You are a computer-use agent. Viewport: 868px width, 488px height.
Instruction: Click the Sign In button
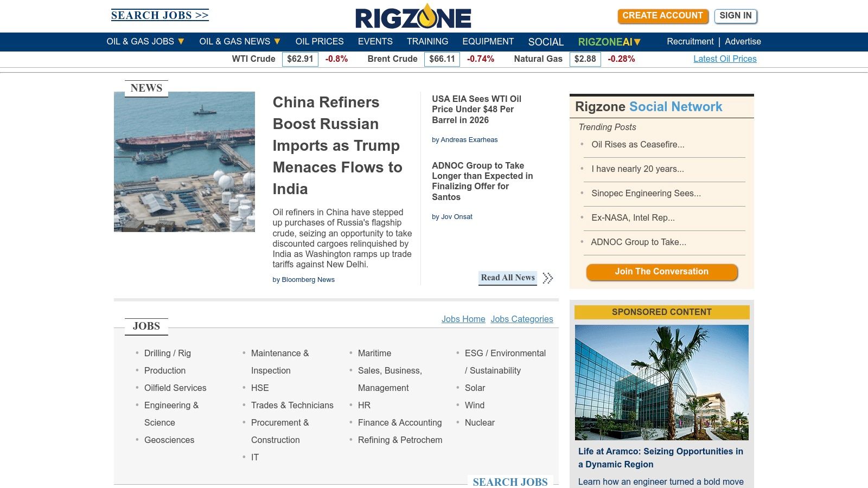(x=735, y=16)
